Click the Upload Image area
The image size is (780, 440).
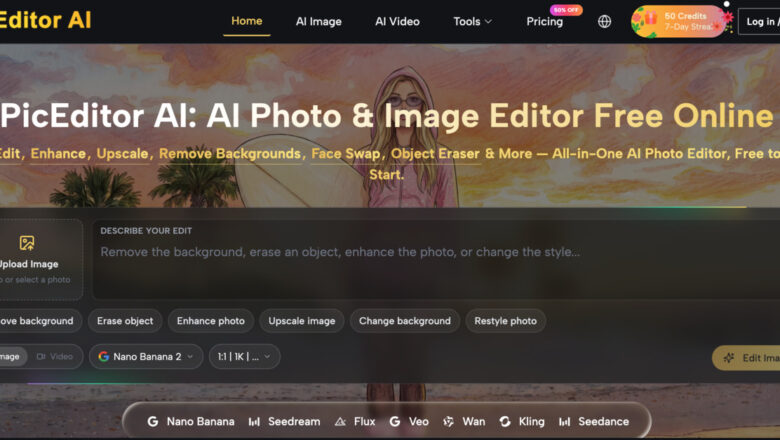point(40,260)
